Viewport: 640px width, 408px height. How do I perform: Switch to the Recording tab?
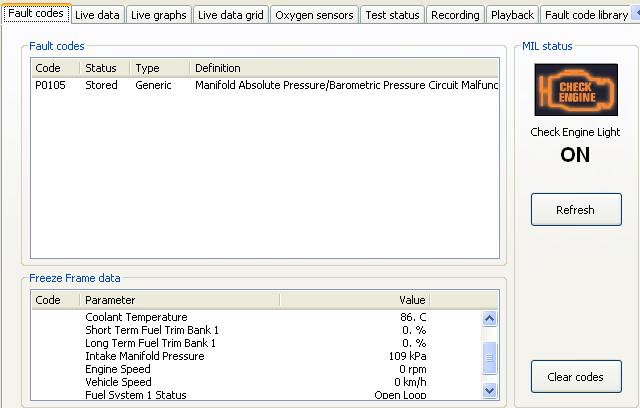(x=455, y=15)
